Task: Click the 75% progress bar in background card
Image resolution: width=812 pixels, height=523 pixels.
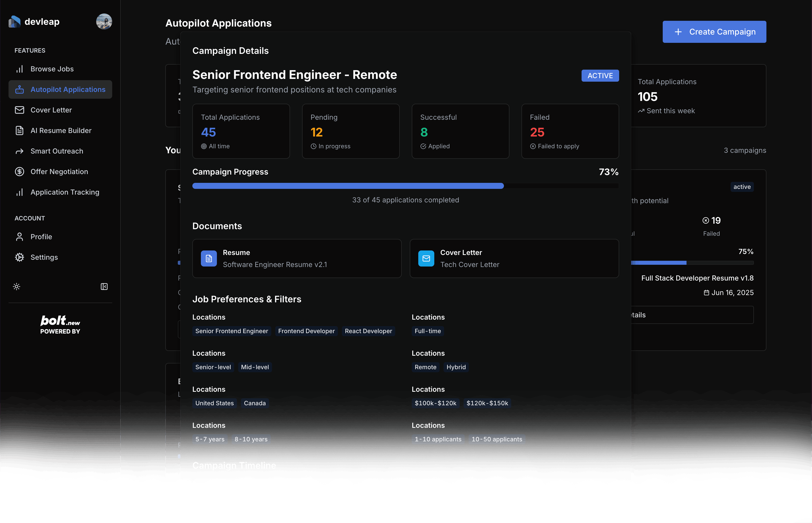Action: pos(692,263)
